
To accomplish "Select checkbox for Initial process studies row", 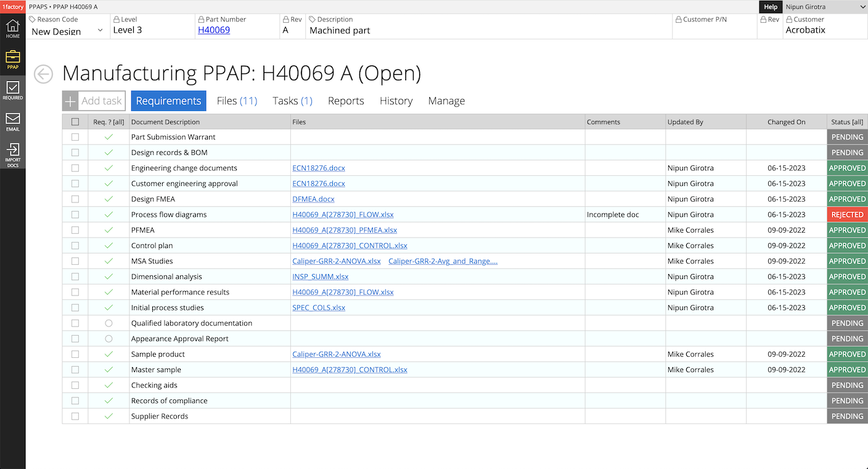I will 75,307.
